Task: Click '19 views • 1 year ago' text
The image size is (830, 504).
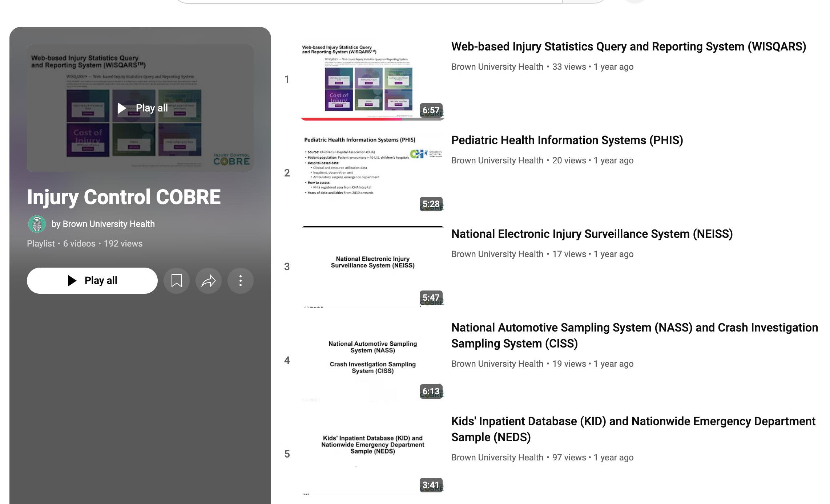Action: (x=593, y=364)
